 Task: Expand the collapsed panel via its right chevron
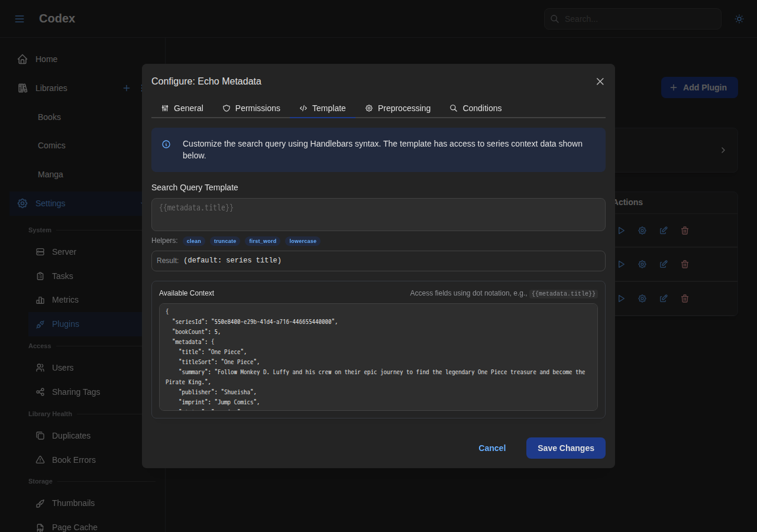click(x=722, y=150)
